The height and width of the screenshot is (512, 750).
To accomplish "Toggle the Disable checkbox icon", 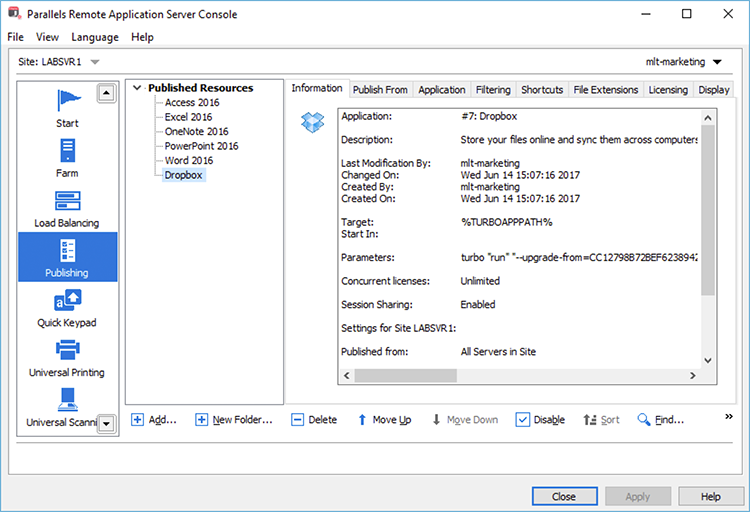I will tap(522, 420).
